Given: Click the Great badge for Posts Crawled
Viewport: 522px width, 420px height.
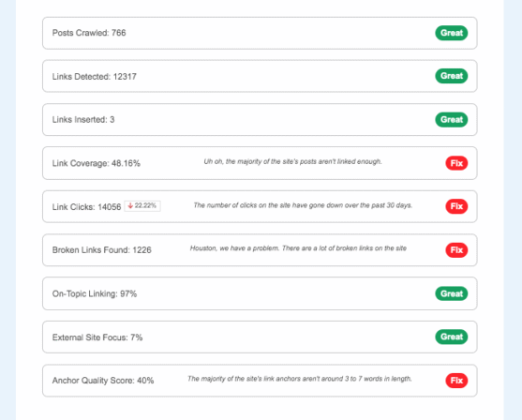Looking at the screenshot, I should click(x=451, y=33).
